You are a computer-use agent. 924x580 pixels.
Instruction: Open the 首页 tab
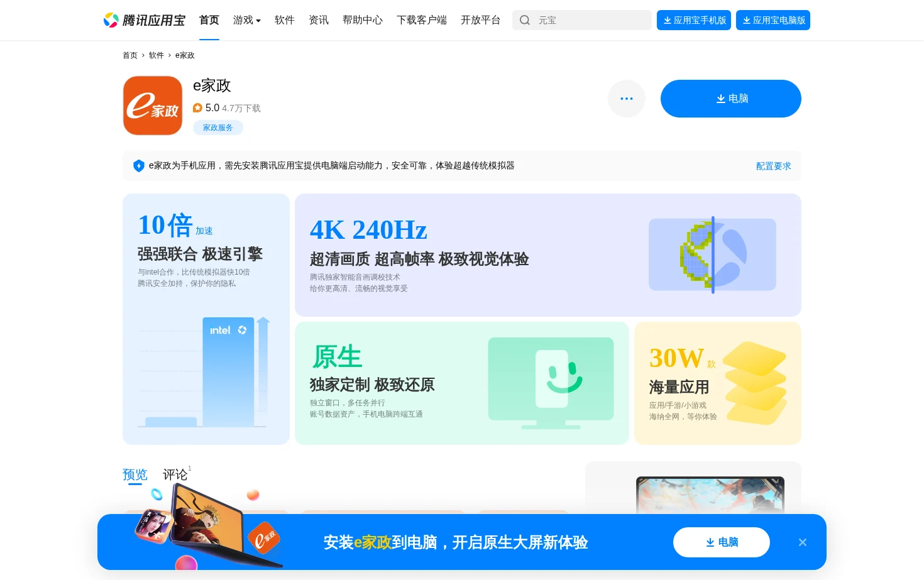click(209, 20)
